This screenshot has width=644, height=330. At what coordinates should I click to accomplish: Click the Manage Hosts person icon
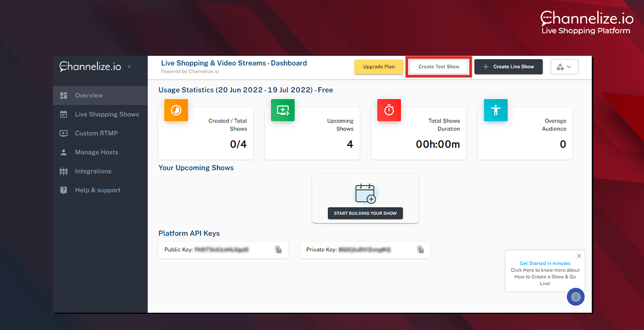63,152
